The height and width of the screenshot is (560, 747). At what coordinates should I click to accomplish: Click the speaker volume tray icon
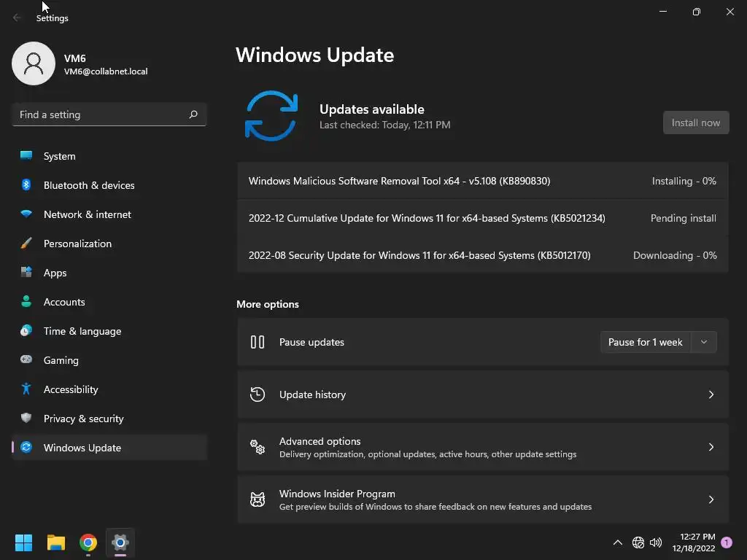pos(656,542)
